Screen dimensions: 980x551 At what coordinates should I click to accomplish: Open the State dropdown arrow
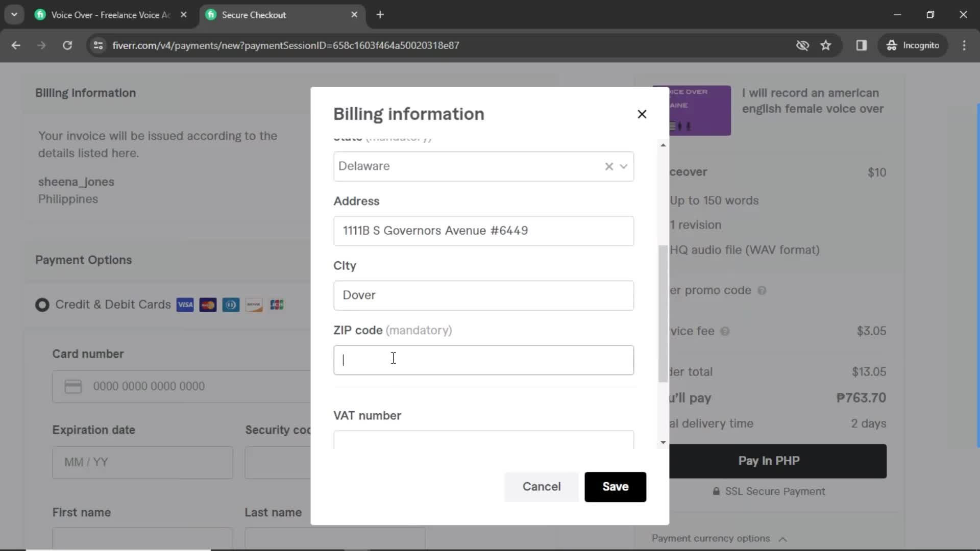pos(623,166)
